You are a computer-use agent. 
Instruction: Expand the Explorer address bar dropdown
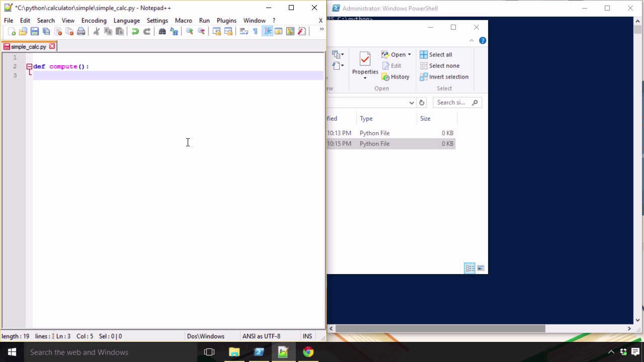[412, 103]
